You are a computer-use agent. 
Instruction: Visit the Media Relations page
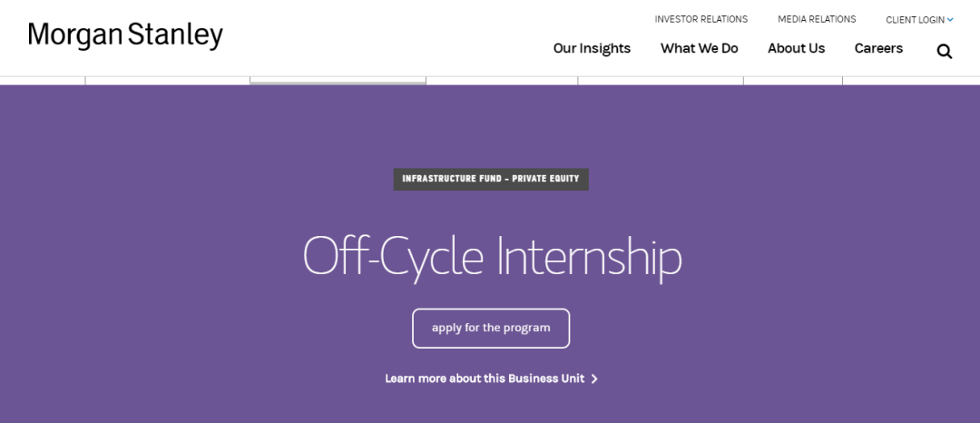(817, 19)
